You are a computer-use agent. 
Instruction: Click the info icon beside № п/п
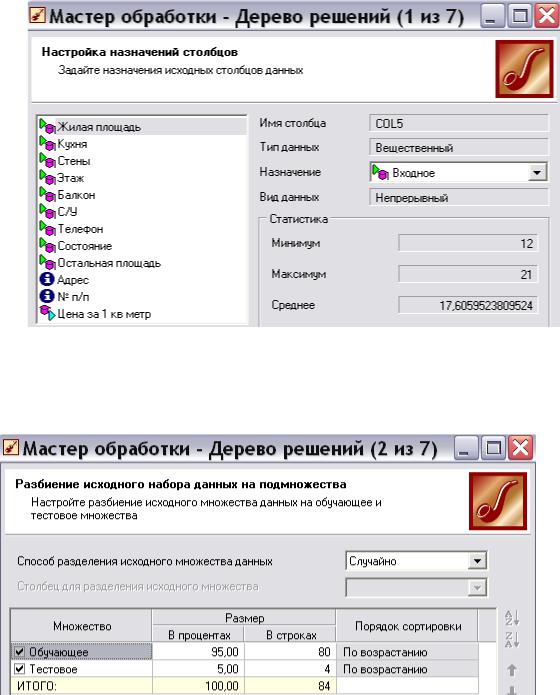pyautogui.click(x=47, y=296)
